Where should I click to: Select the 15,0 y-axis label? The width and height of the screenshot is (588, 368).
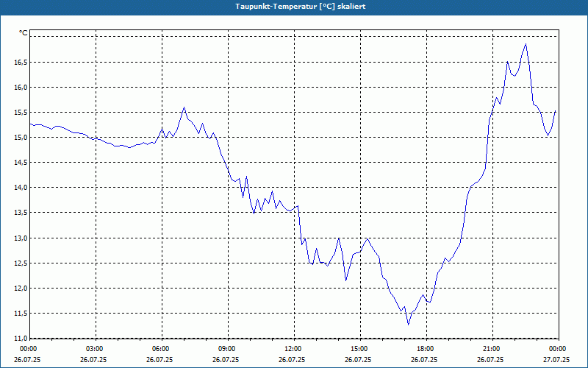(x=21, y=138)
